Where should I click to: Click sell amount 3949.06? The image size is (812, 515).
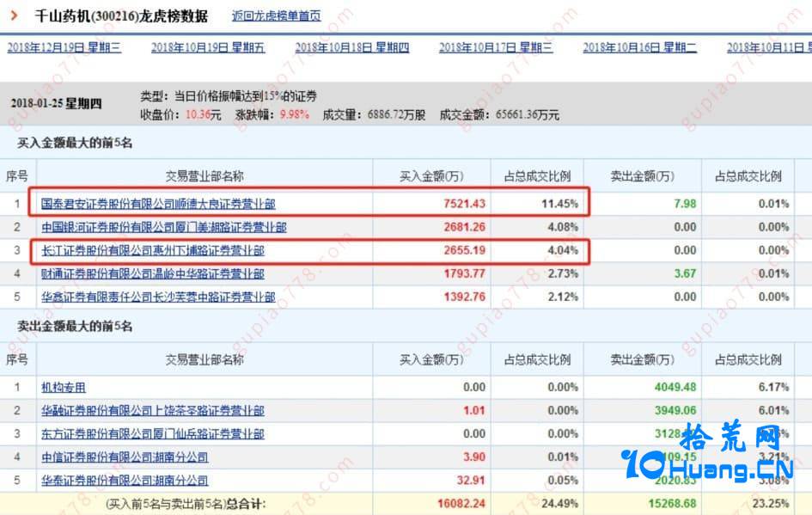point(675,410)
